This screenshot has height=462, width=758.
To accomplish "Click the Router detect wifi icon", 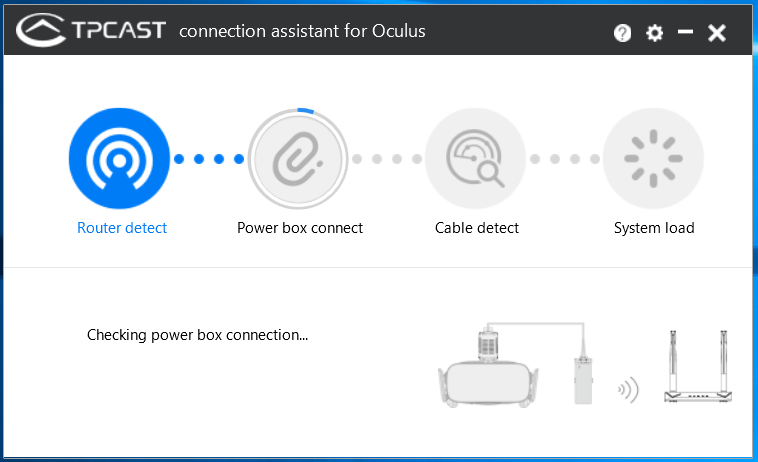I will (119, 159).
